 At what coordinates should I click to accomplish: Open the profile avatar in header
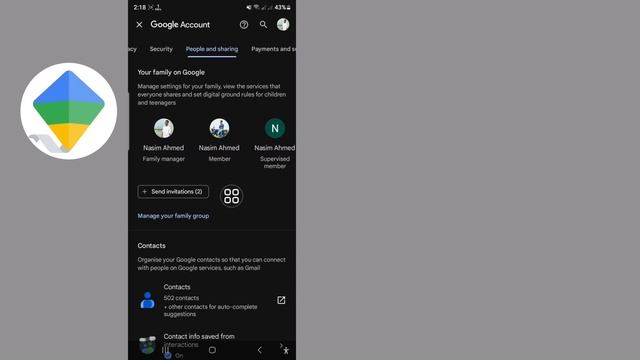pyautogui.click(x=283, y=24)
